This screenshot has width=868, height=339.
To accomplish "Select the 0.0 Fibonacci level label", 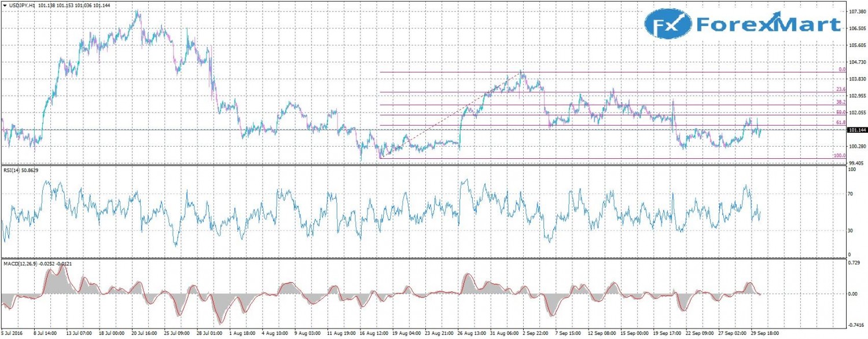I will (x=842, y=70).
